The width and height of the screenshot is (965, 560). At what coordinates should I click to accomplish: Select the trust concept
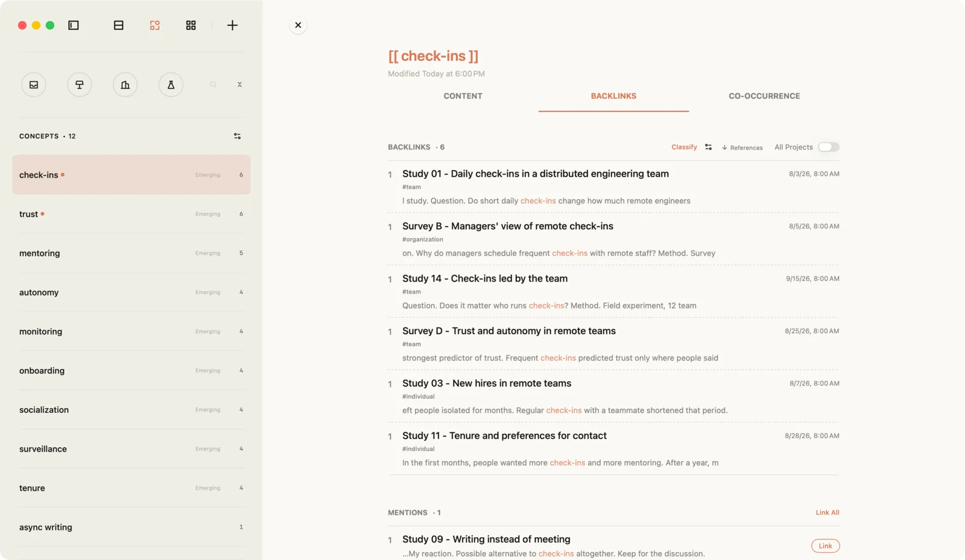point(131,214)
